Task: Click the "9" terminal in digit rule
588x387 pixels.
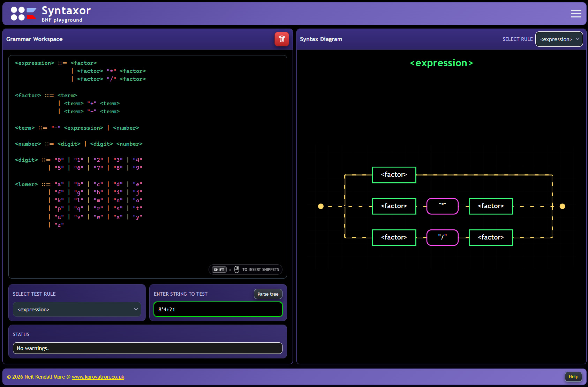Action: (x=138, y=168)
